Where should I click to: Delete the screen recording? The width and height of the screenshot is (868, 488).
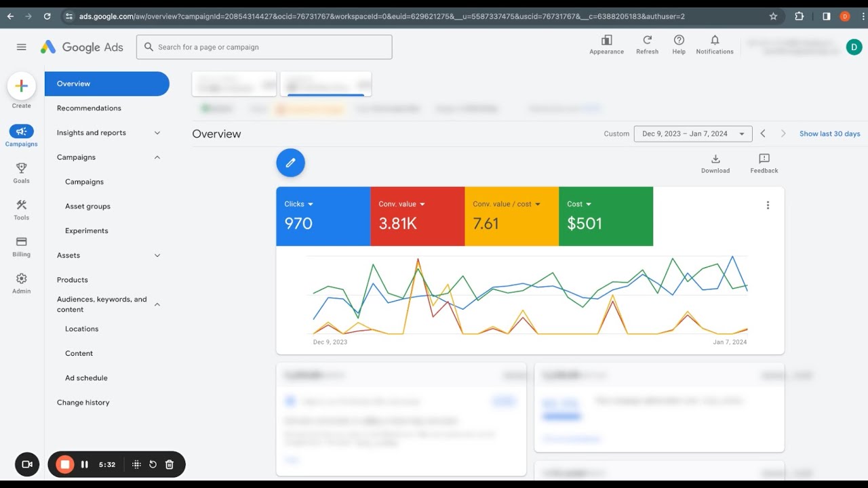[x=170, y=464]
